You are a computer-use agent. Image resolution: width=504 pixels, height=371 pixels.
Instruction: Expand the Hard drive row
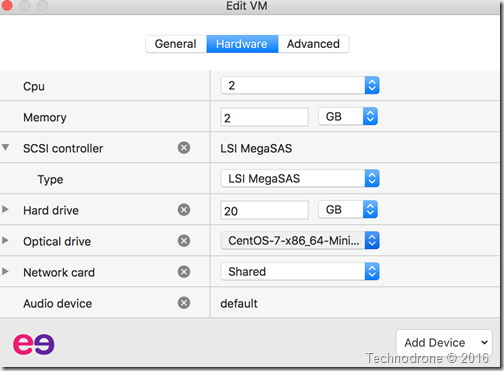5,209
